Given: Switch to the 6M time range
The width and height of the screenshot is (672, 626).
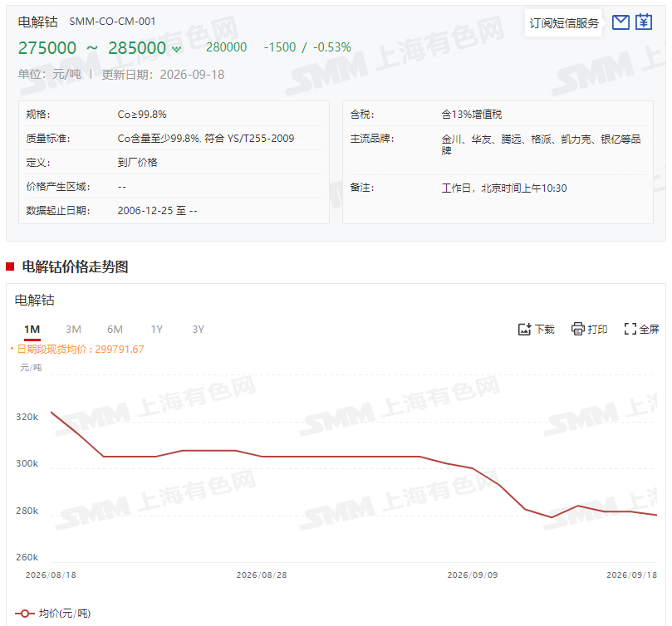Looking at the screenshot, I should (x=115, y=330).
